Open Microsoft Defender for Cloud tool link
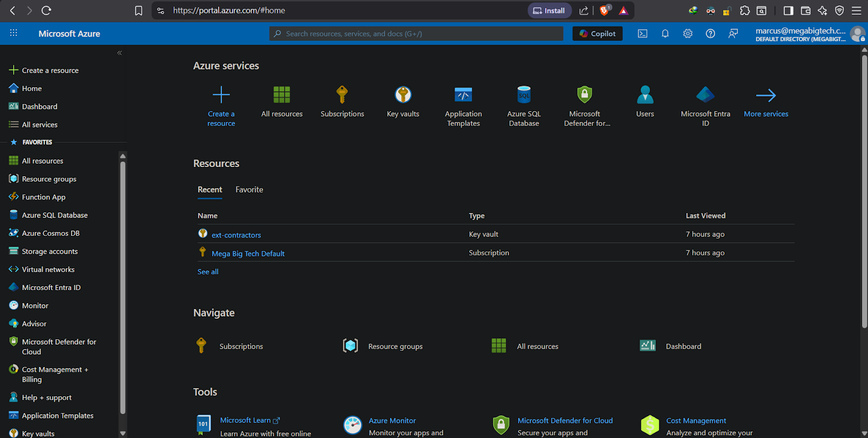 point(565,421)
